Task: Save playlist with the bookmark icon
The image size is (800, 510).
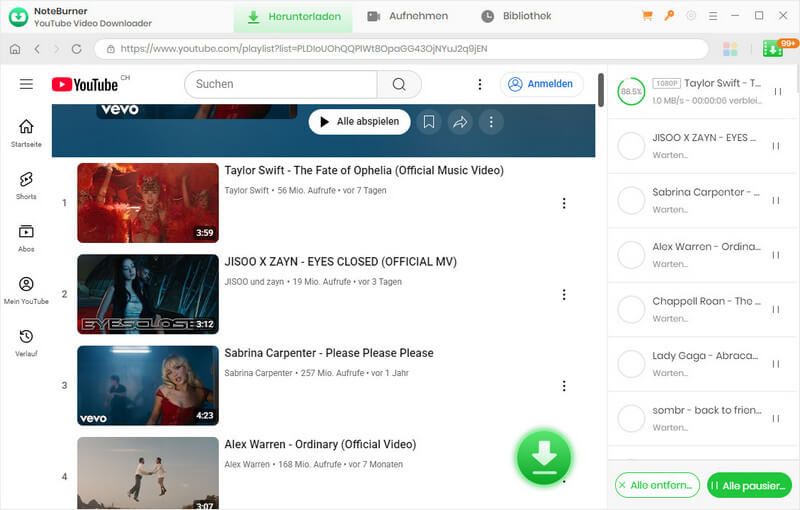Action: [x=428, y=122]
